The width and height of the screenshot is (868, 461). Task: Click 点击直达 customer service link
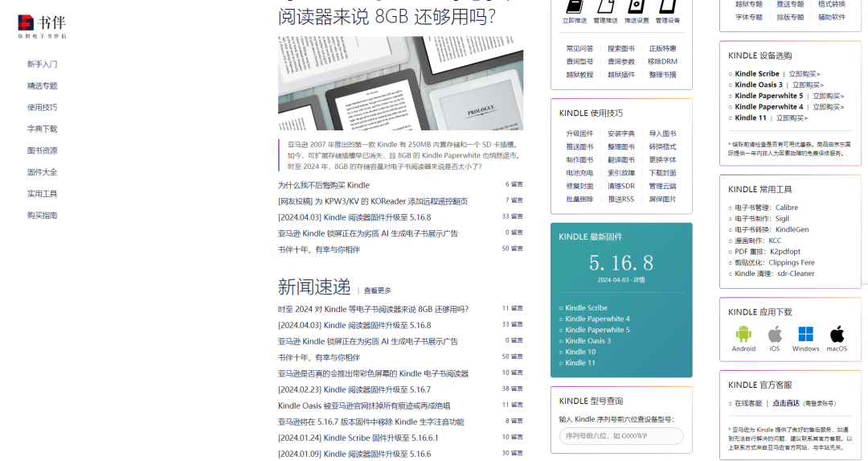click(786, 403)
